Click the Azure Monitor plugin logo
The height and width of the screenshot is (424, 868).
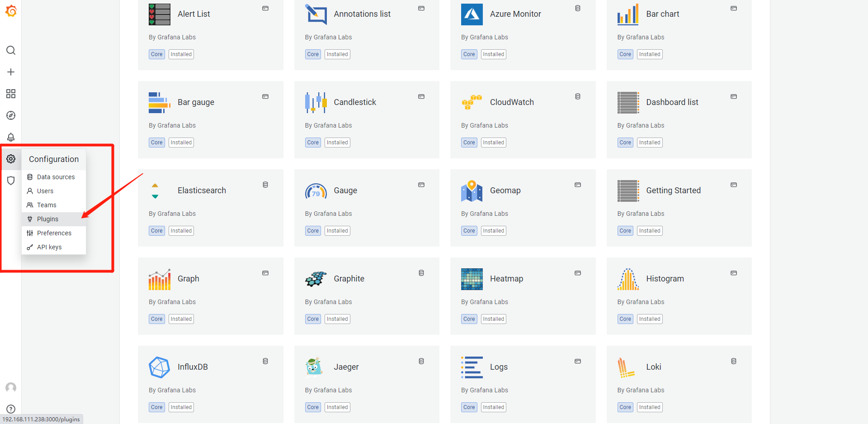472,14
